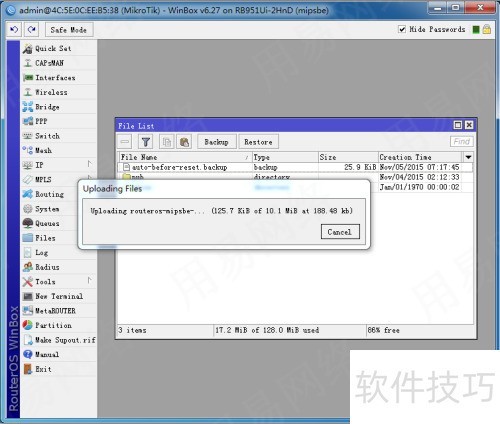Click the Find search field
This screenshot has width=500, height=424.
click(x=462, y=142)
